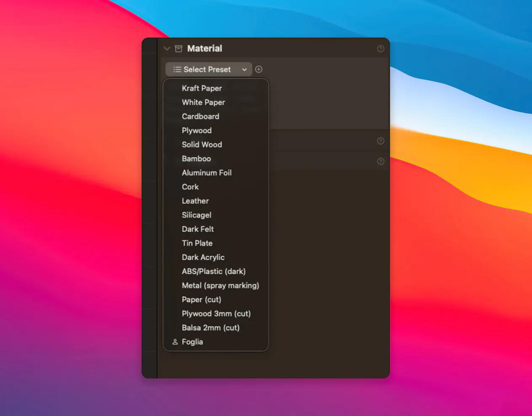532x416 pixels.
Task: Choose Metal (spray marking) preset
Action: coord(216,285)
